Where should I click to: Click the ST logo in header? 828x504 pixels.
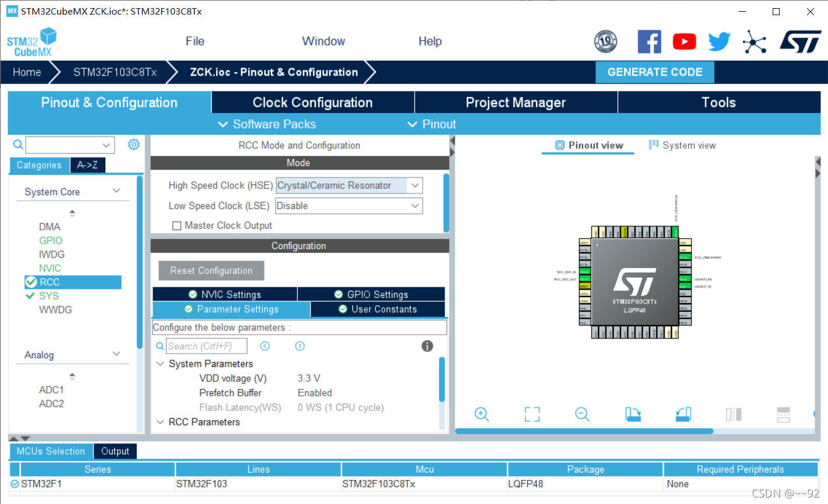click(801, 42)
